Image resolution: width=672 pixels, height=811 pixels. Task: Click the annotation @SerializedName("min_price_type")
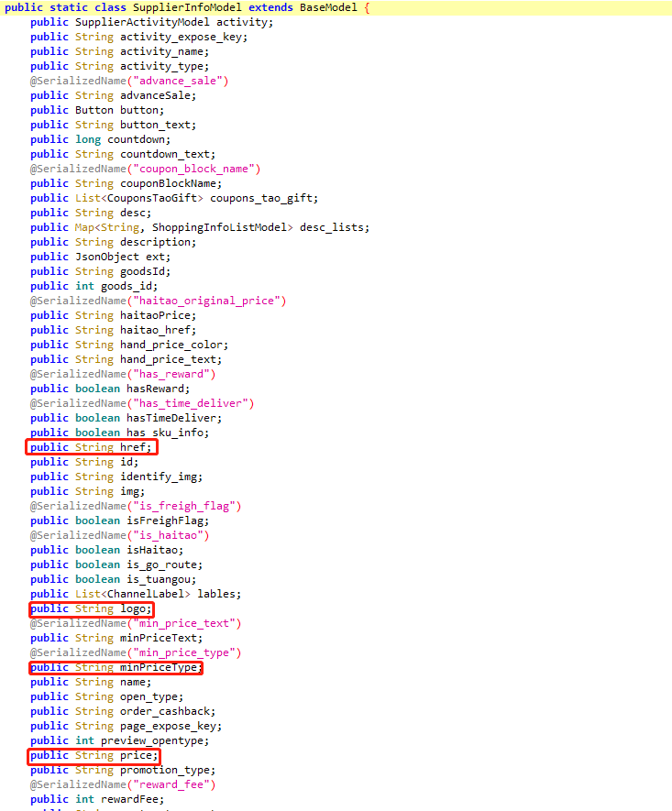click(136, 652)
